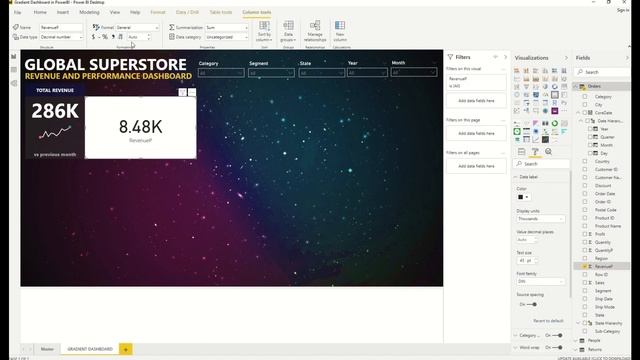Screen dimensions: 640x360
Task: Select the Donut chart visual icon
Action: click(555, 87)
